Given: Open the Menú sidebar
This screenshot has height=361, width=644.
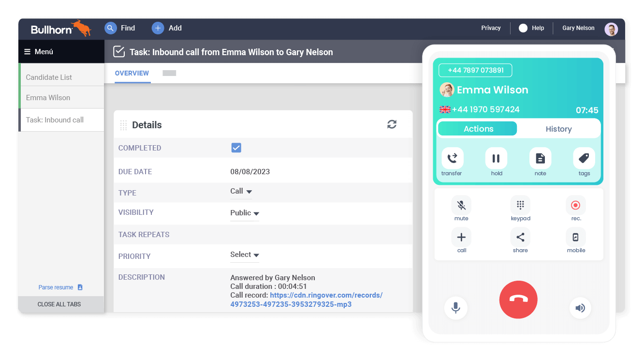Looking at the screenshot, I should coord(38,51).
